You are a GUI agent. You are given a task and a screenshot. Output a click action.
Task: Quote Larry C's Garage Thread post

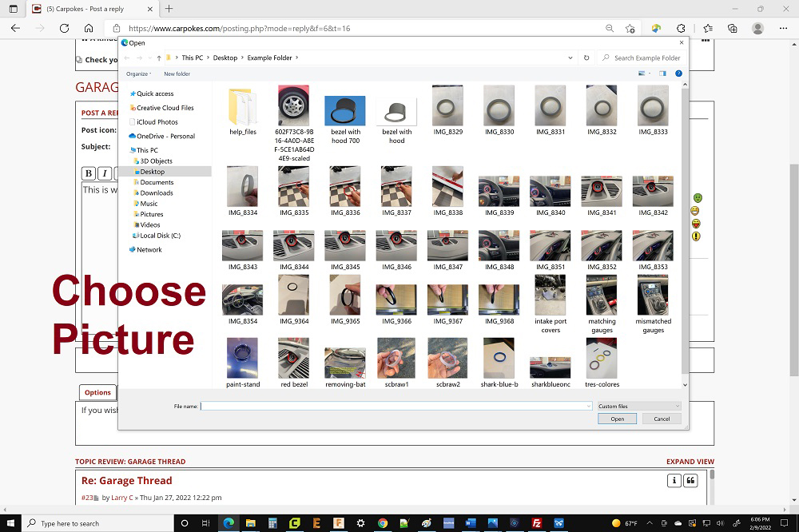[690, 480]
